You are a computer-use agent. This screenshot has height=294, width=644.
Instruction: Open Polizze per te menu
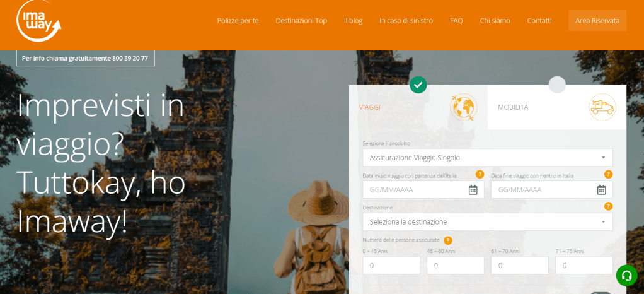[238, 21]
